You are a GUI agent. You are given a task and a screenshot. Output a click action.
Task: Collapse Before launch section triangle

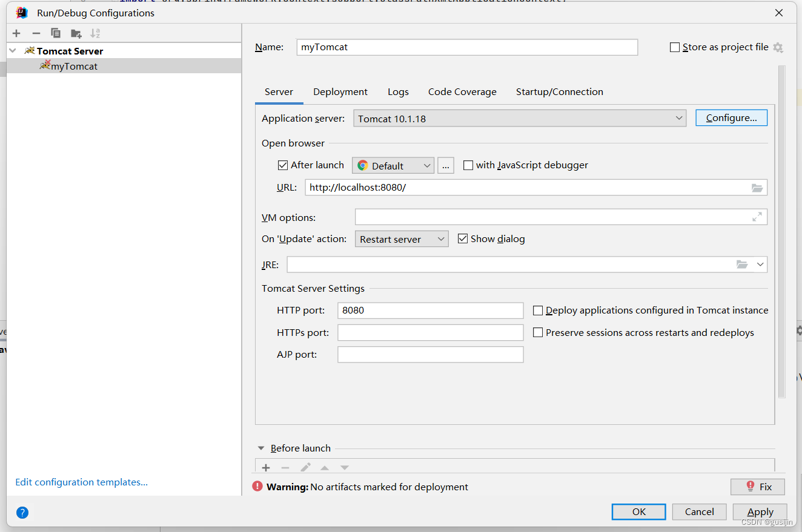(261, 448)
